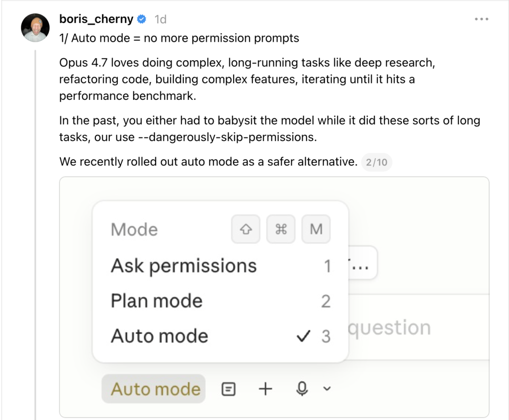Click the microphone icon
Image resolution: width=509 pixels, height=420 pixels.
[x=302, y=389]
